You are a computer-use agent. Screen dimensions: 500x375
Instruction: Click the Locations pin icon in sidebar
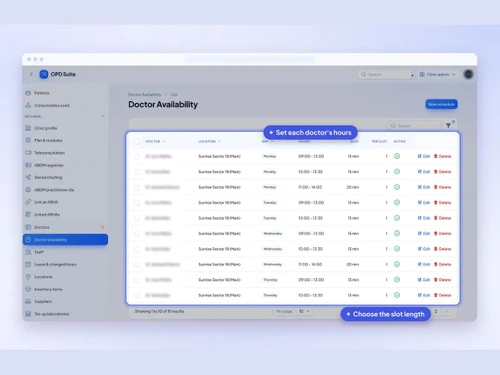pos(28,277)
